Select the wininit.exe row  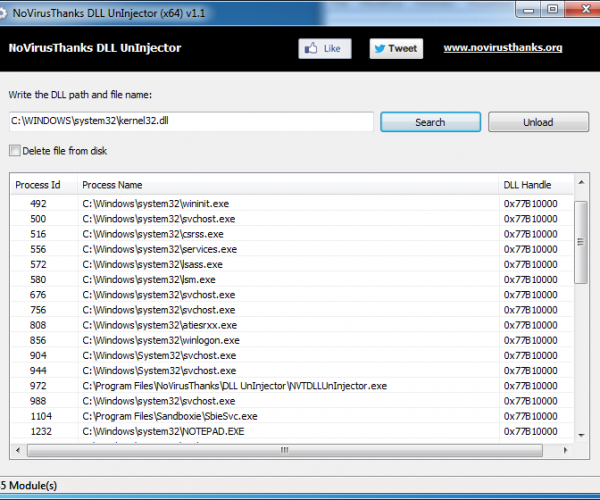click(x=292, y=204)
